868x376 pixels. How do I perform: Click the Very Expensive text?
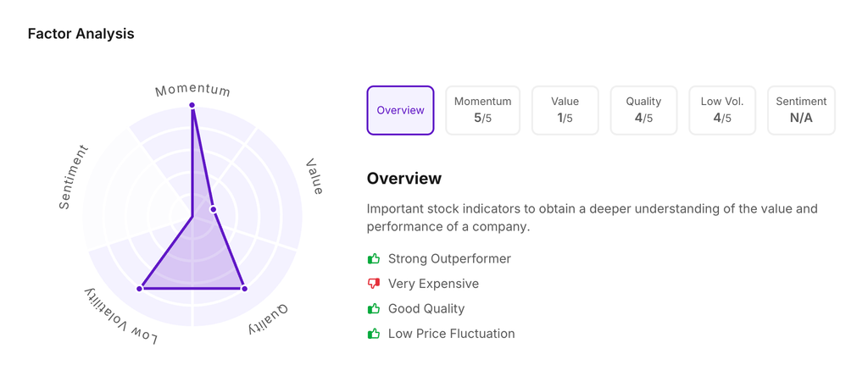coord(433,284)
